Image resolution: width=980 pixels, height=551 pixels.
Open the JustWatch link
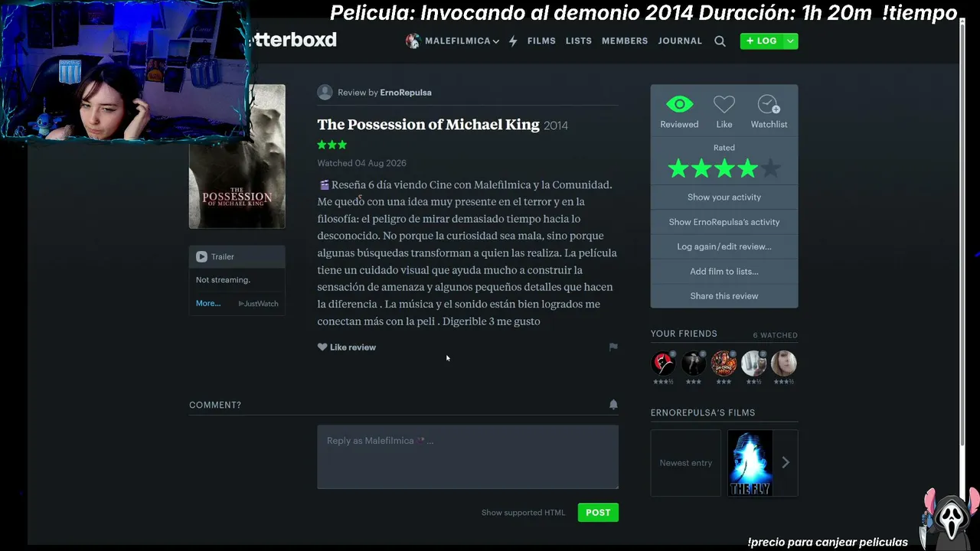[259, 304]
